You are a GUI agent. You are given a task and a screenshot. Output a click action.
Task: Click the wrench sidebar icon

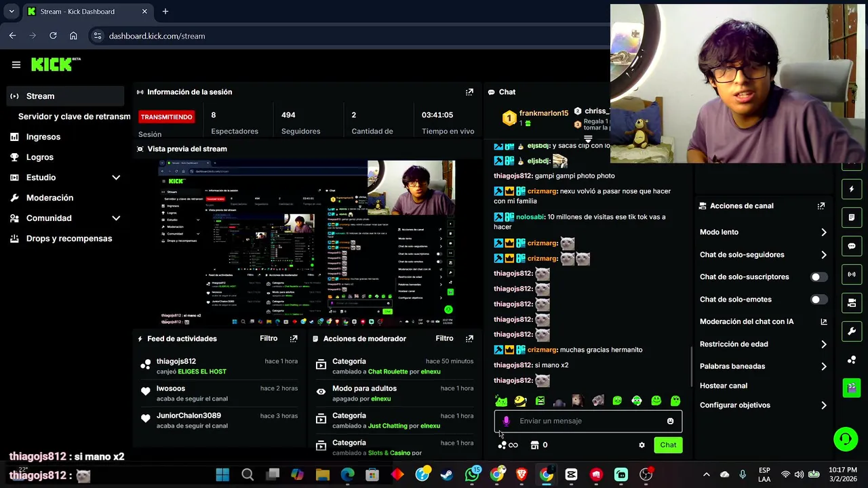(x=852, y=331)
